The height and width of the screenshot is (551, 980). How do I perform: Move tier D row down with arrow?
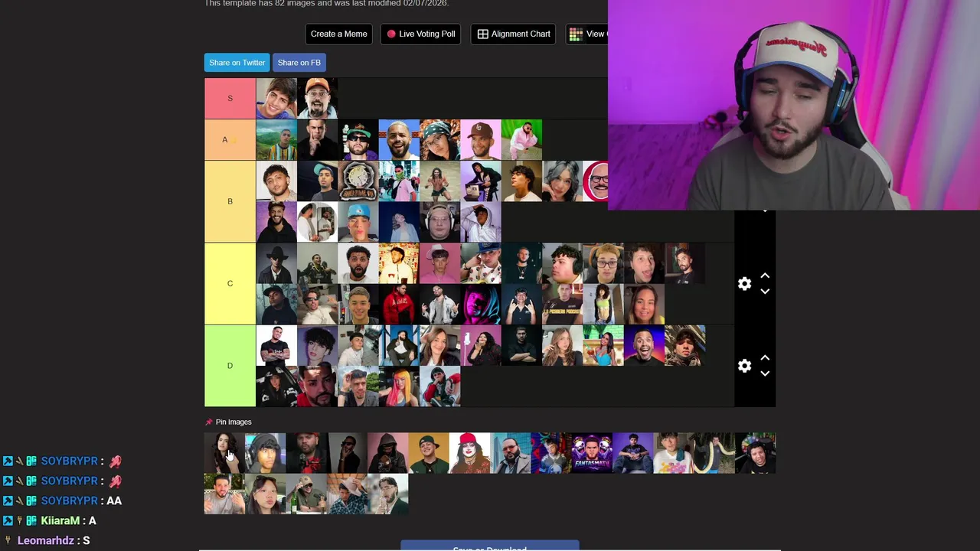point(765,373)
